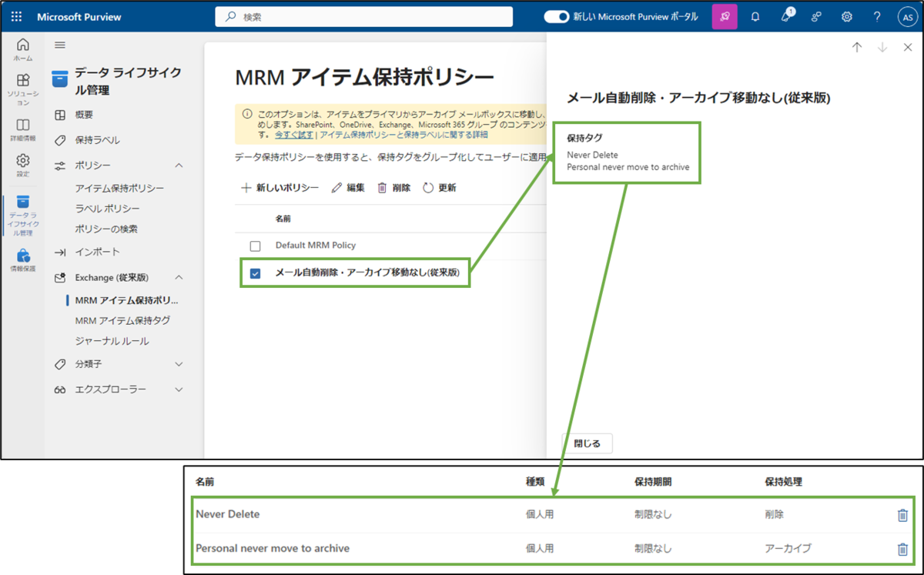Click 保持処理 column header
The width and height of the screenshot is (924, 575).
tap(784, 481)
